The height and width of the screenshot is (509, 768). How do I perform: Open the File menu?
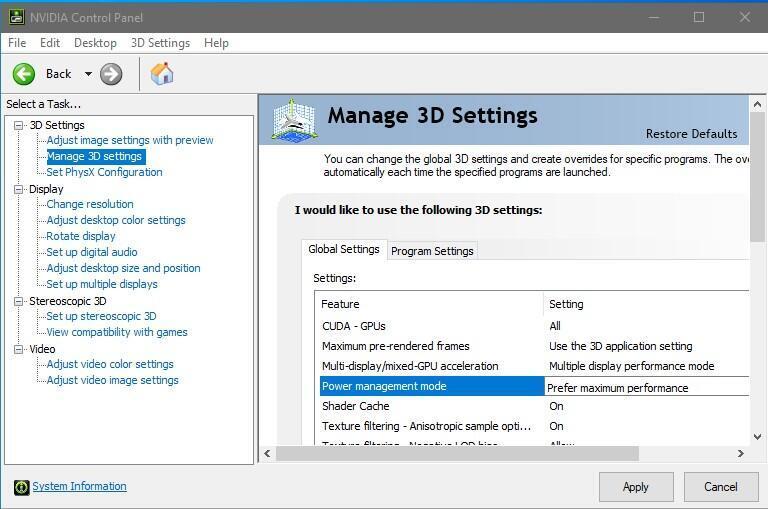[x=17, y=43]
